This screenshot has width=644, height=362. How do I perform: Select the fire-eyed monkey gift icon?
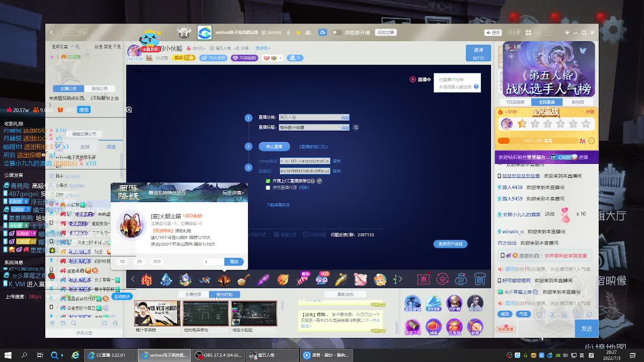[x=224, y=279]
